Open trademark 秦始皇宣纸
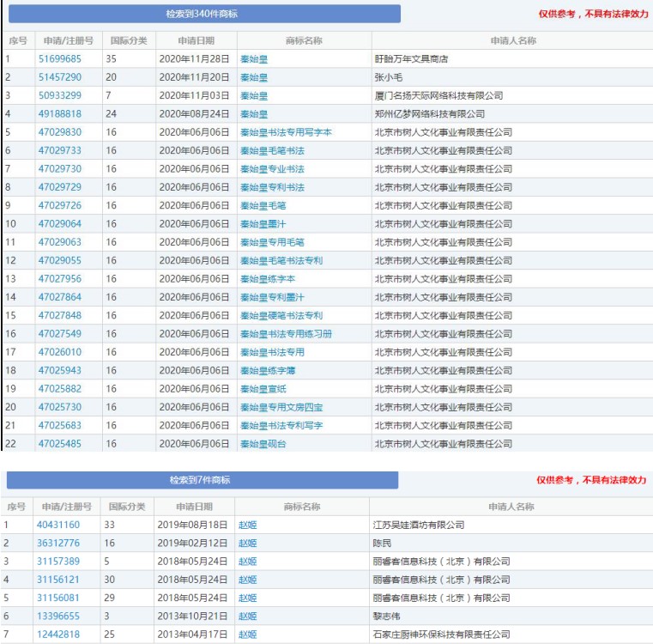 [263, 389]
